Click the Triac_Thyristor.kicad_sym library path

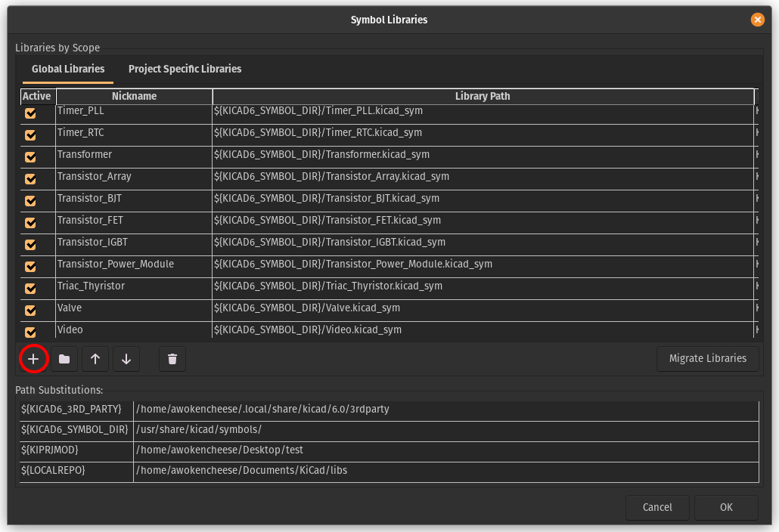(483, 288)
